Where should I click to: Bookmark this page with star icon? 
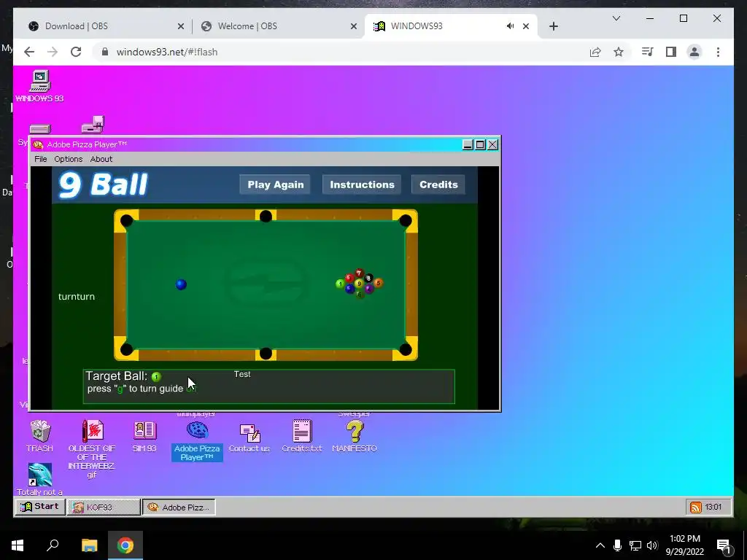[x=619, y=52]
